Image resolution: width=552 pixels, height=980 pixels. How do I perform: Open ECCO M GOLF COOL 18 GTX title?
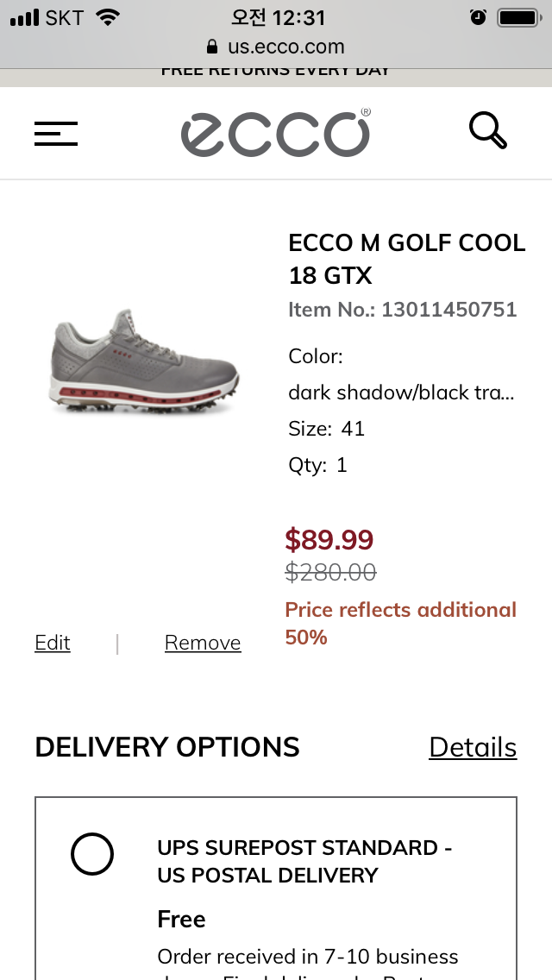click(x=406, y=259)
